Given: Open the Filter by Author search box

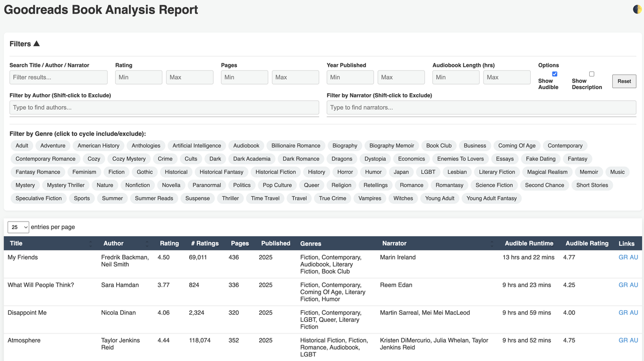Looking at the screenshot, I should [164, 107].
